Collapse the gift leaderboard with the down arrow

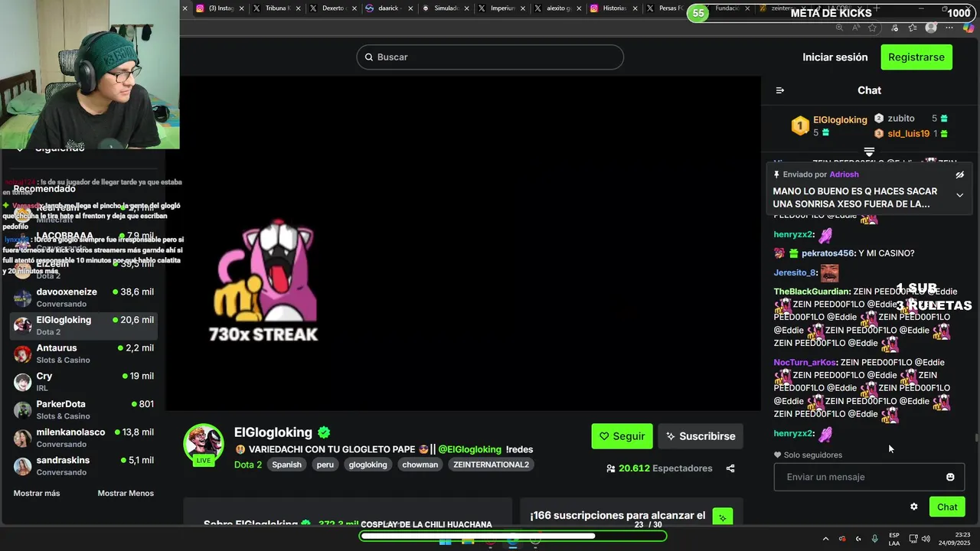point(869,152)
